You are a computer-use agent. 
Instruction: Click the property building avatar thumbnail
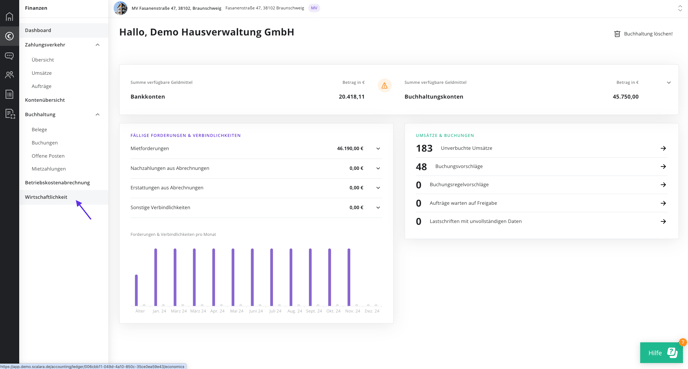click(120, 8)
